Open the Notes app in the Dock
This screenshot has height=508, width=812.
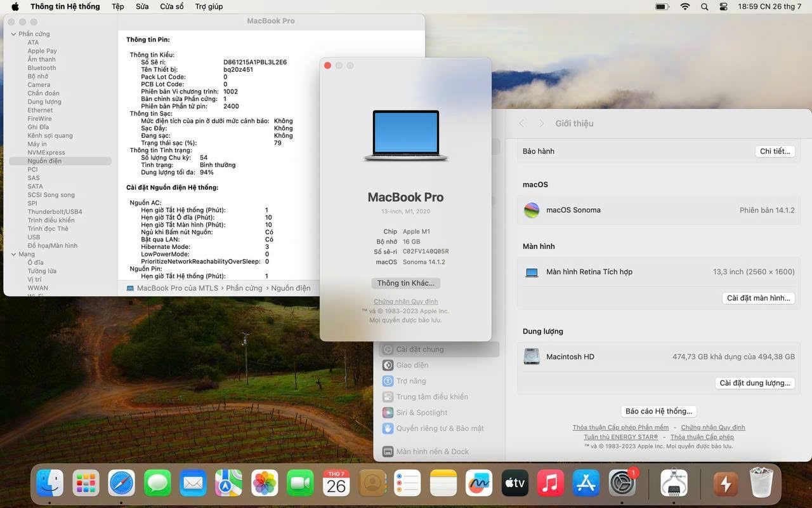coord(443,483)
